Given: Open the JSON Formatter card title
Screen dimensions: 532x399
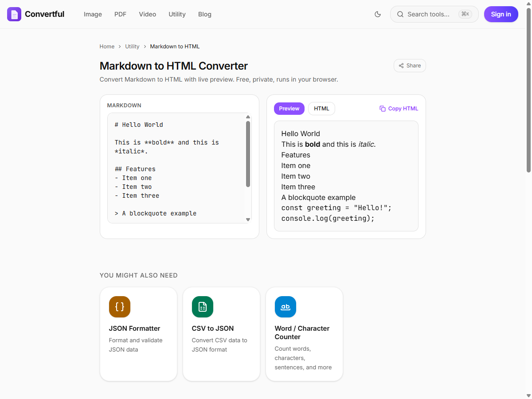Looking at the screenshot, I should [x=134, y=329].
